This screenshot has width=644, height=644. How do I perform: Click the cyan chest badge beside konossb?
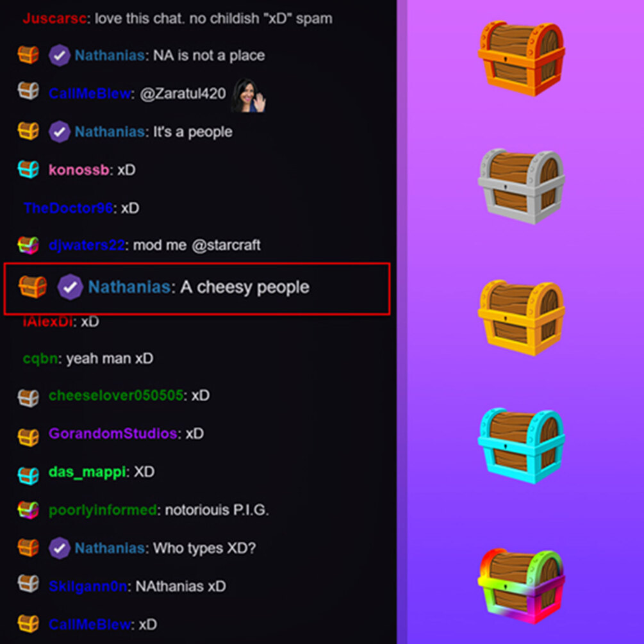tap(28, 169)
